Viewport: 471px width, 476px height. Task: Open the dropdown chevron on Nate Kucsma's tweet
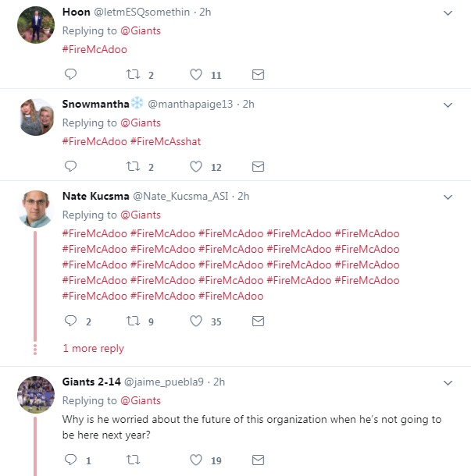point(448,197)
